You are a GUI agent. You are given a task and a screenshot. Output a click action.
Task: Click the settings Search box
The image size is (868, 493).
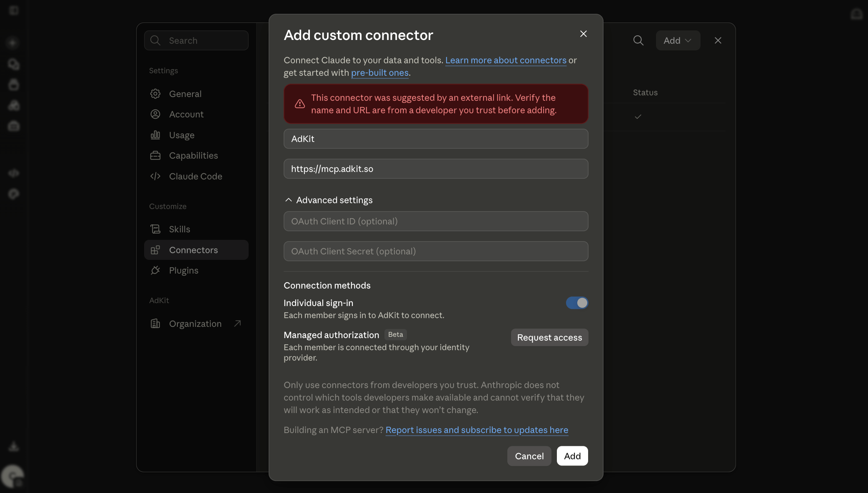(196, 40)
